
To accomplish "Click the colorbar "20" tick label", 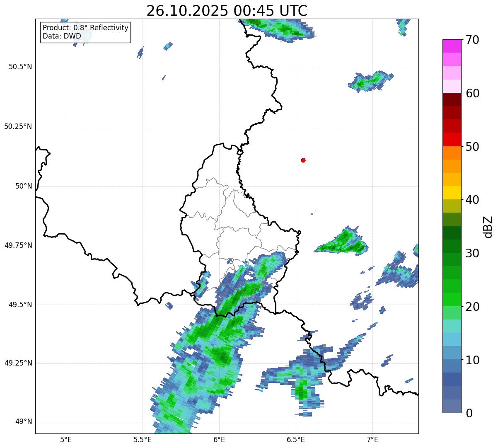I will (x=472, y=307).
